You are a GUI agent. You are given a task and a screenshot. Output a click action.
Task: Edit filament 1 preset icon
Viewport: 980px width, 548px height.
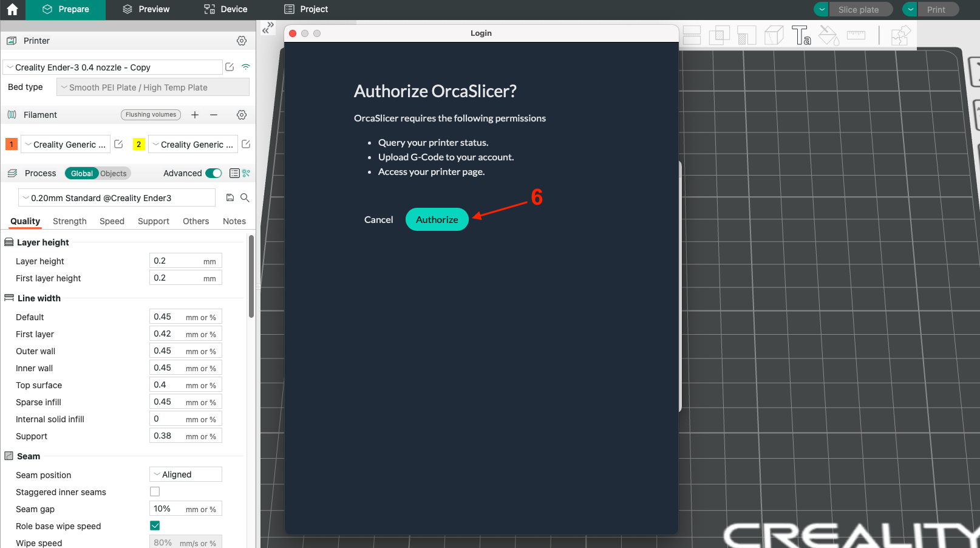pos(119,144)
